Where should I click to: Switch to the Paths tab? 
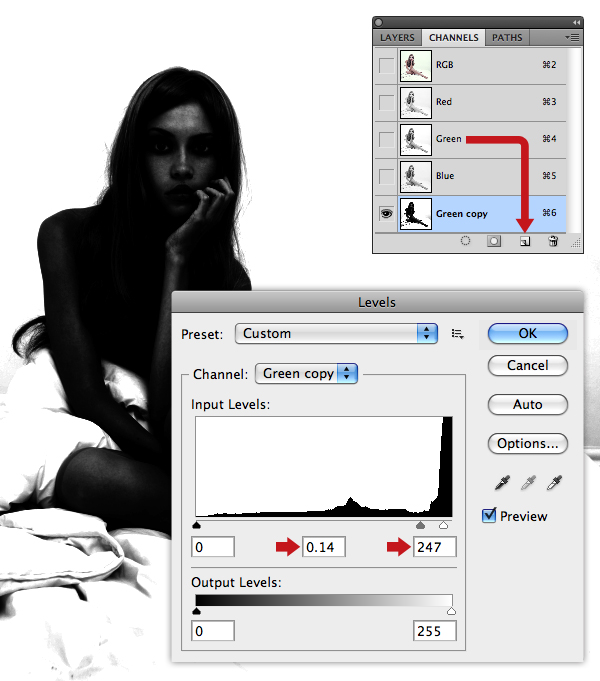coord(507,38)
